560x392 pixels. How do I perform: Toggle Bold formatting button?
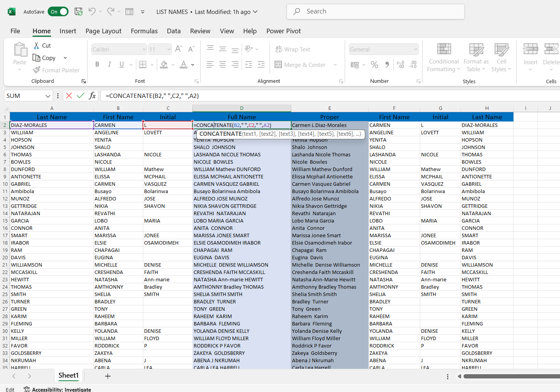[x=97, y=64]
